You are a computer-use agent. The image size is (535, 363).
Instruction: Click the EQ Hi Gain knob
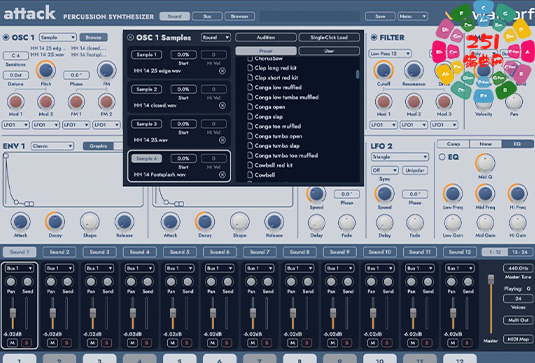[518, 222]
